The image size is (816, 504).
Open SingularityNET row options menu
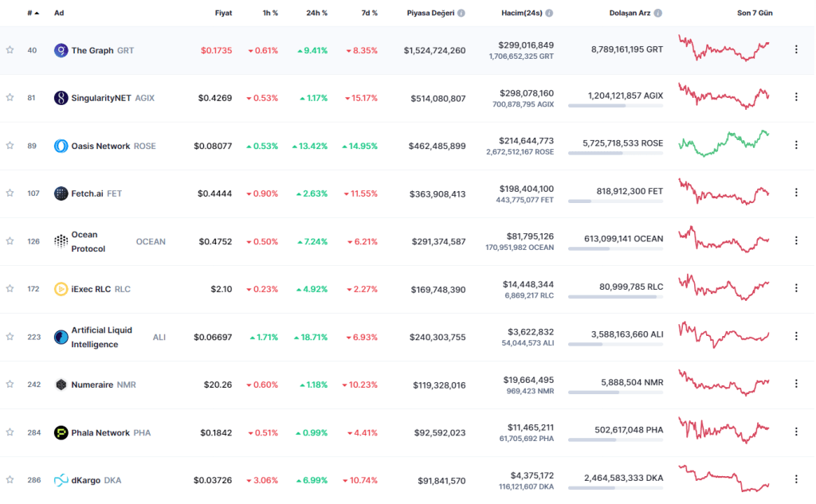point(796,97)
